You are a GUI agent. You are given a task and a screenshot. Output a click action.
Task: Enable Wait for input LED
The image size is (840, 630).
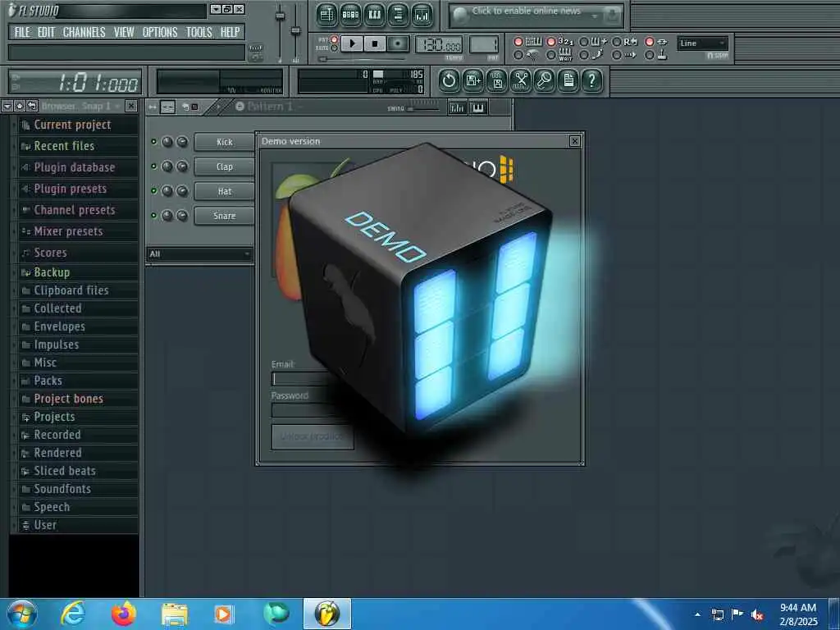550,55
